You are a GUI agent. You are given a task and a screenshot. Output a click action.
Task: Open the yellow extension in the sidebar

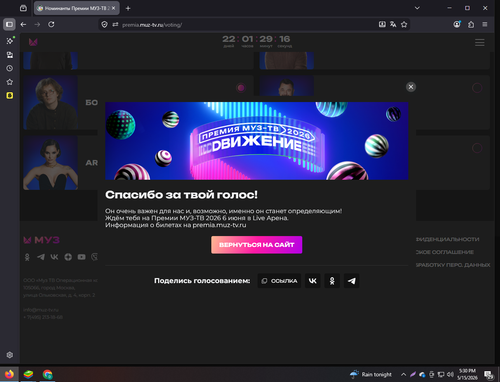coord(10,96)
